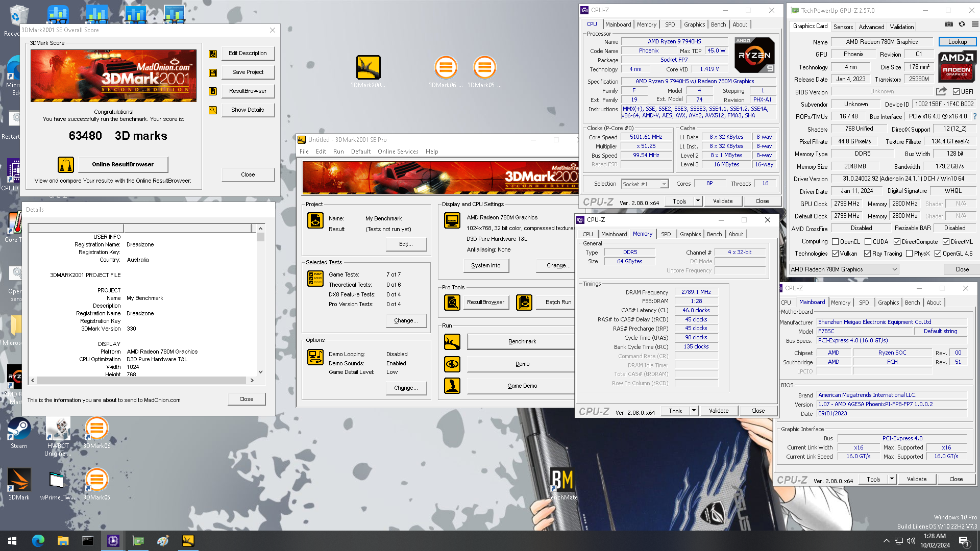Switch to SPD tab in CPU-Z Memory window
980x551 pixels.
click(666, 234)
